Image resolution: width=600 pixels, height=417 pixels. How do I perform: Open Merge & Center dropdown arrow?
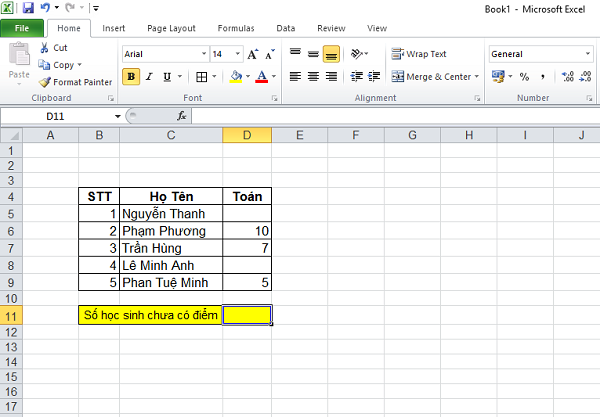[477, 77]
